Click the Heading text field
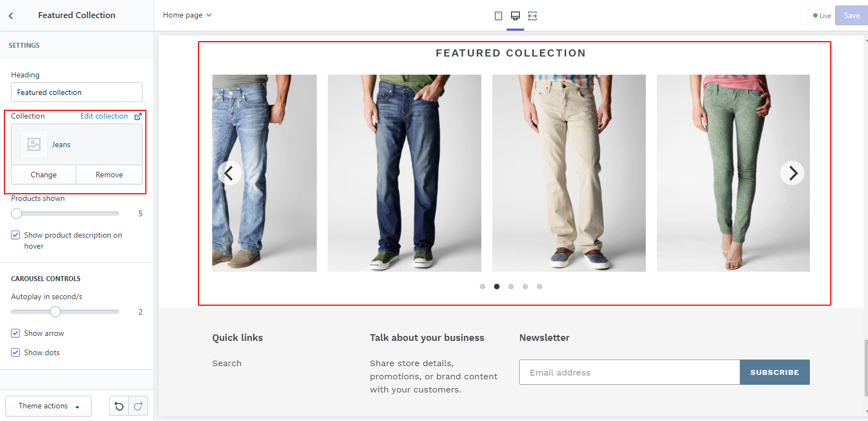Viewport: 868px width, 421px height. click(77, 92)
